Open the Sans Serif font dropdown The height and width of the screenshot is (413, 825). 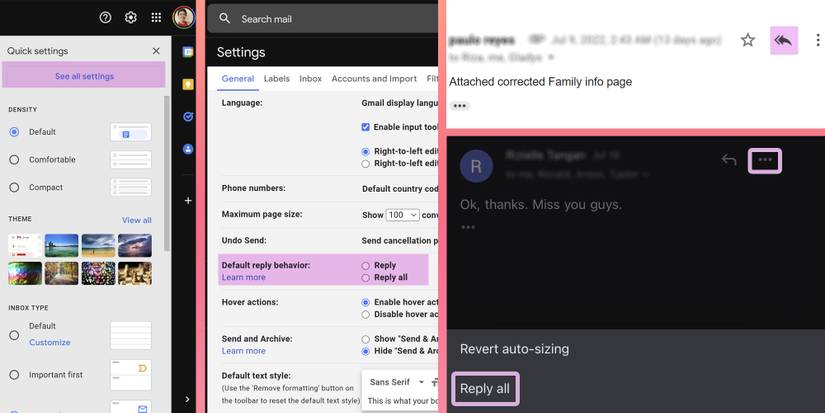click(x=397, y=382)
